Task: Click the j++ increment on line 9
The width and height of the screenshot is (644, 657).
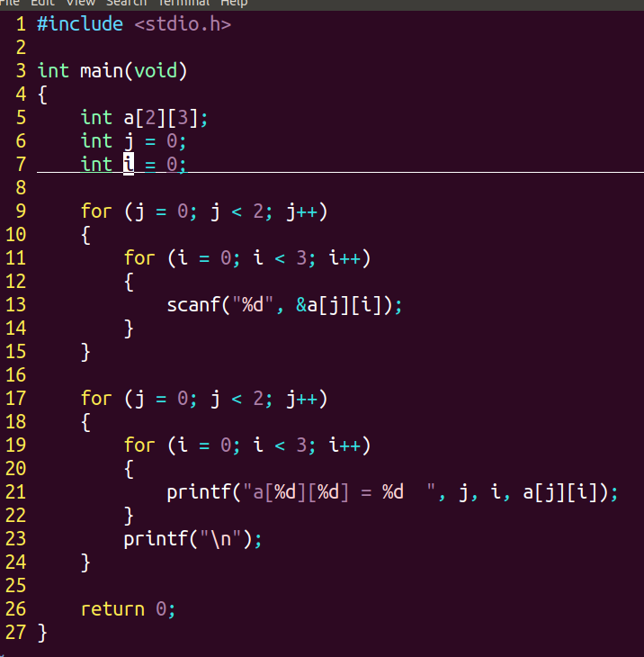Action: pos(301,211)
